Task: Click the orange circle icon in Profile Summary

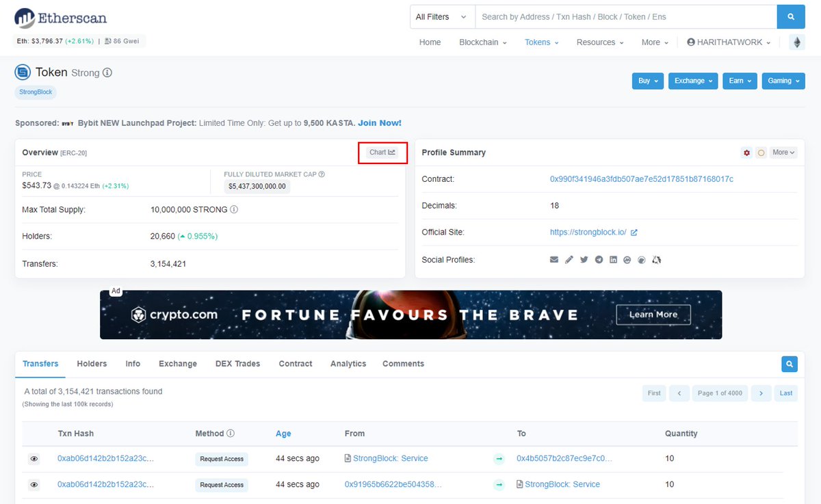Action: click(x=761, y=152)
